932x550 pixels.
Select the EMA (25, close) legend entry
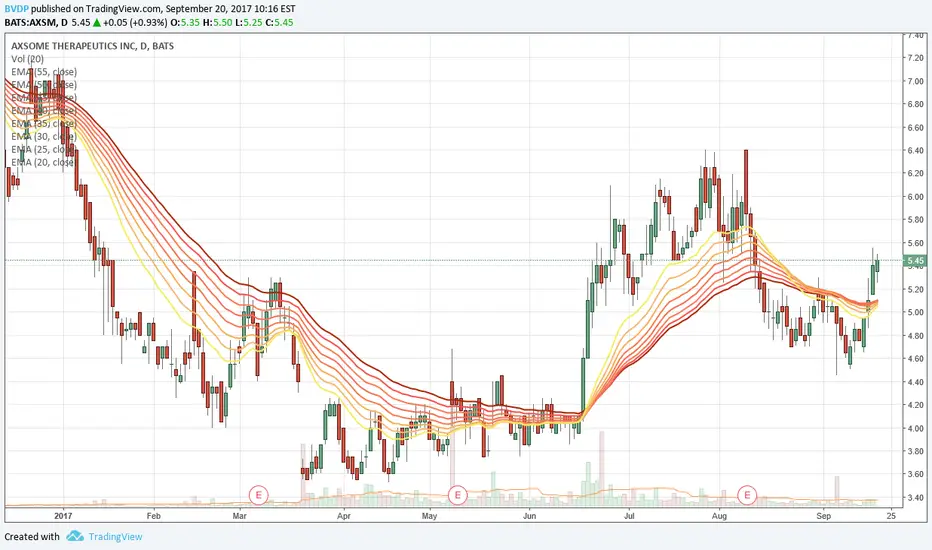click(44, 149)
